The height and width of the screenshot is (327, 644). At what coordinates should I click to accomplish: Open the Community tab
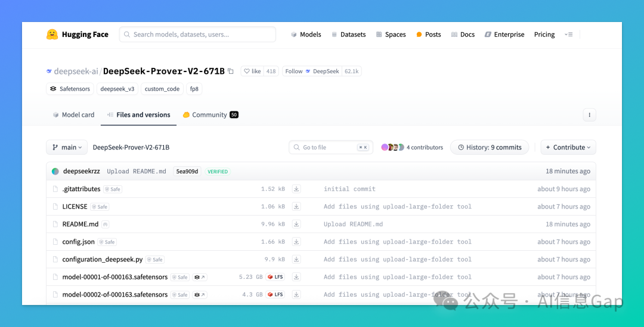pos(210,115)
